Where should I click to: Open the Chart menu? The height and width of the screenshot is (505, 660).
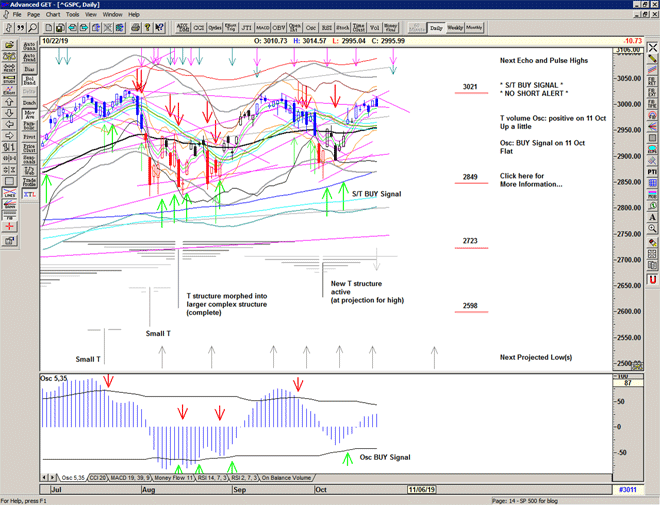(x=53, y=14)
